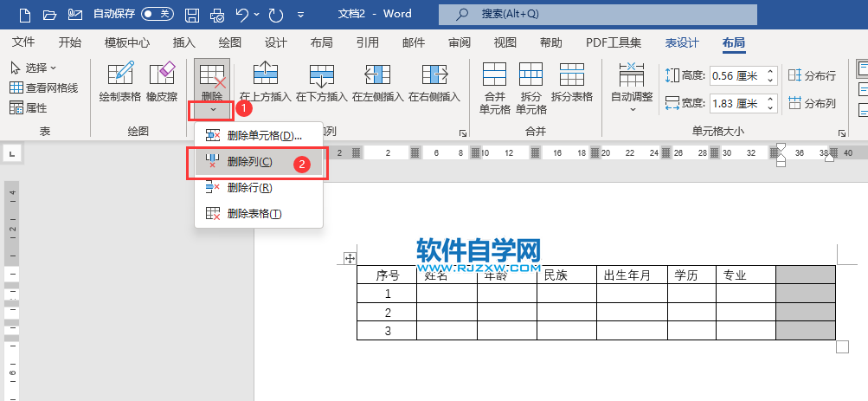
Task: Open the Customize Quick Access Toolbar dropdown
Action: 300,15
